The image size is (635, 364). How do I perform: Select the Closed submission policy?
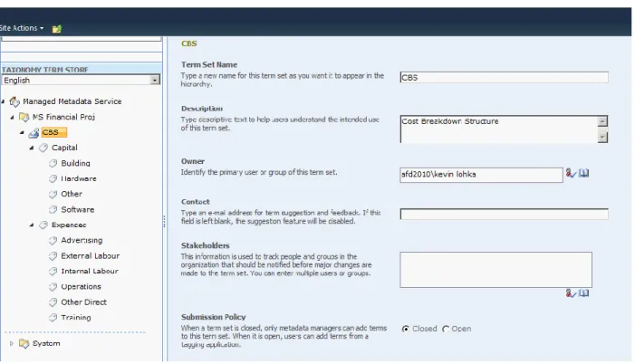(406, 329)
